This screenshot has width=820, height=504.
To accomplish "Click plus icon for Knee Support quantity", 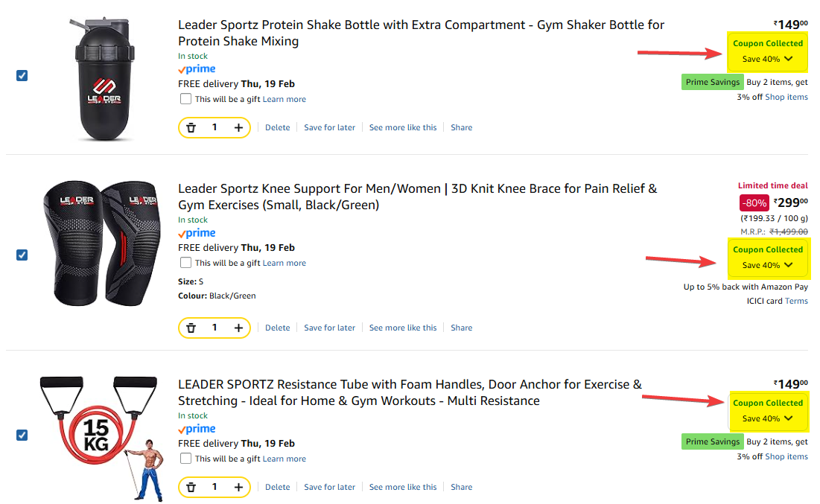I will 238,328.
